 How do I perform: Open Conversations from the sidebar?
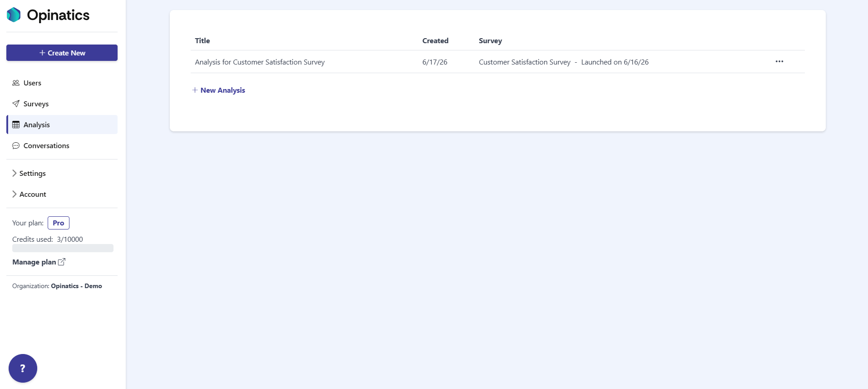(x=62, y=145)
